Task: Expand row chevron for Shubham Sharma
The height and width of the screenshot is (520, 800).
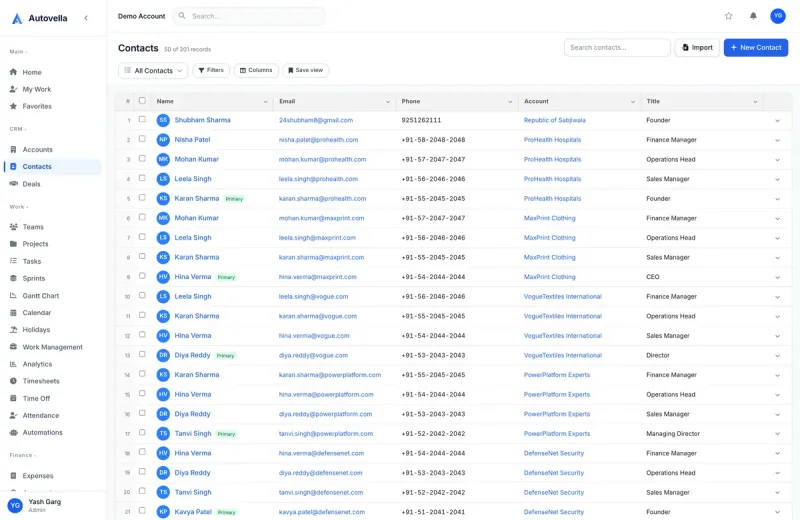Action: [x=778, y=120]
